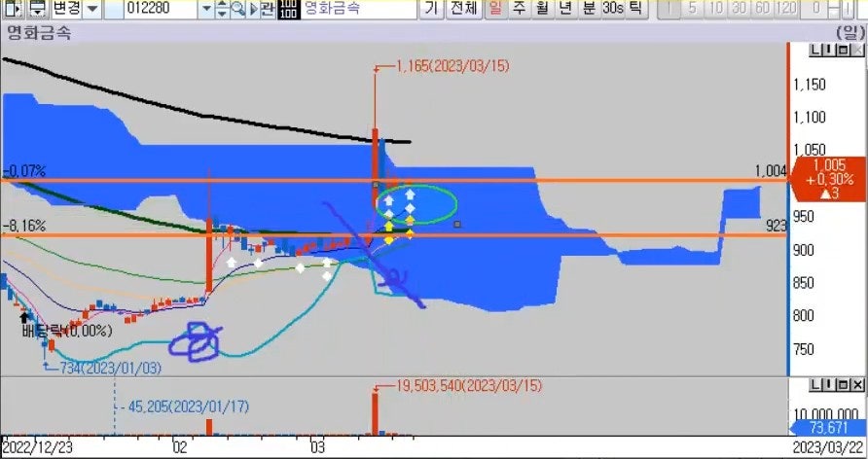Click the 변경 (change) button
The image size is (868, 459).
pyautogui.click(x=67, y=9)
